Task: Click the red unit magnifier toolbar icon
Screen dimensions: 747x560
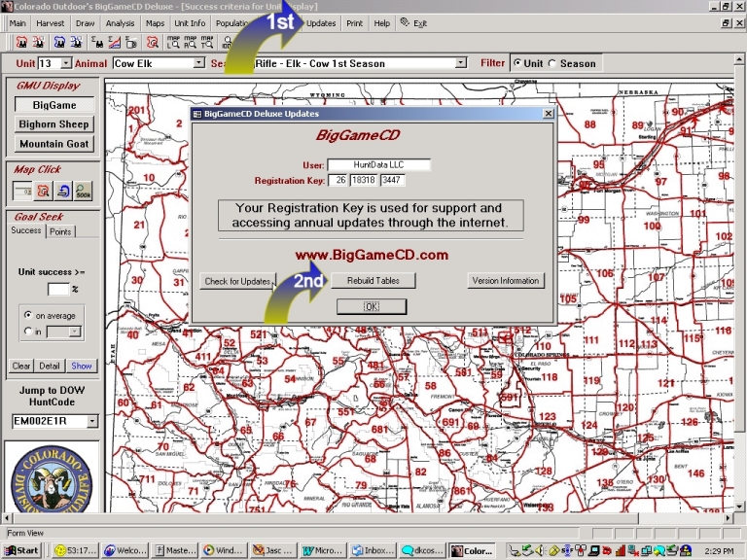Action: pyautogui.click(x=153, y=43)
